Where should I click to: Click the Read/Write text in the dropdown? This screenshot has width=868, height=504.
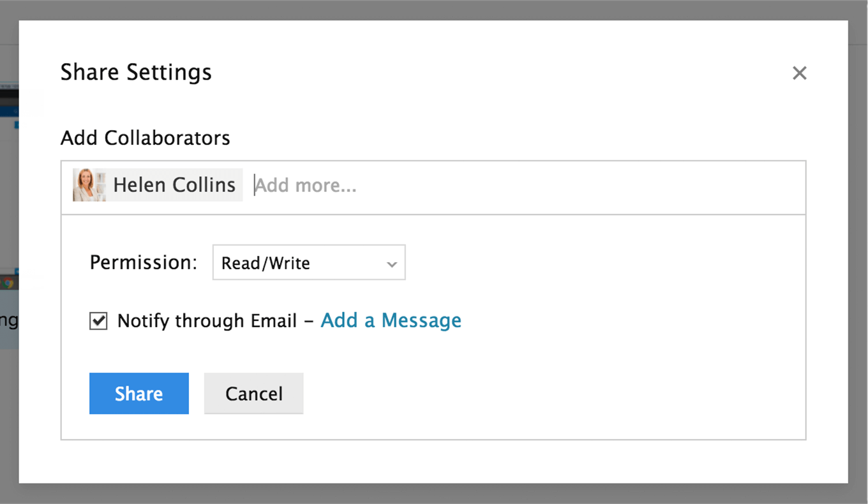click(x=266, y=263)
